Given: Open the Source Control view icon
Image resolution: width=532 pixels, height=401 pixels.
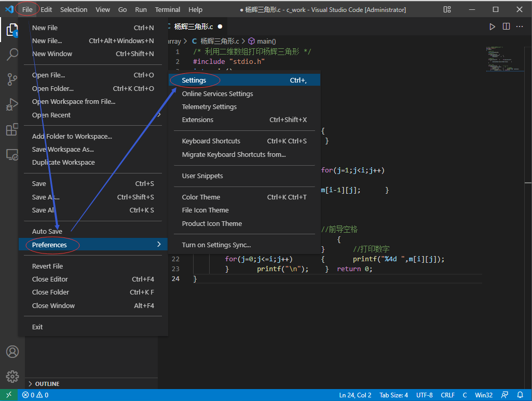Looking at the screenshot, I should [12, 79].
